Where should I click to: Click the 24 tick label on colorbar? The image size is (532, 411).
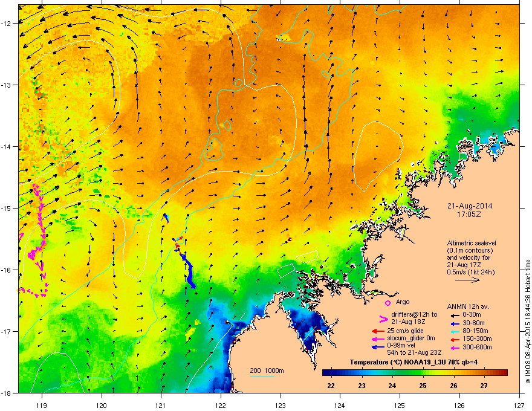coord(392,386)
